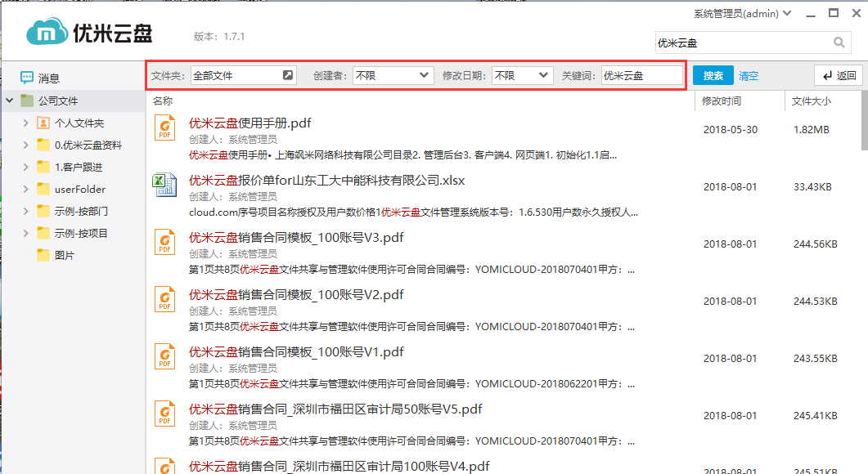Click the 优米云盘 cloud logo
The image size is (868, 474).
(46, 34)
